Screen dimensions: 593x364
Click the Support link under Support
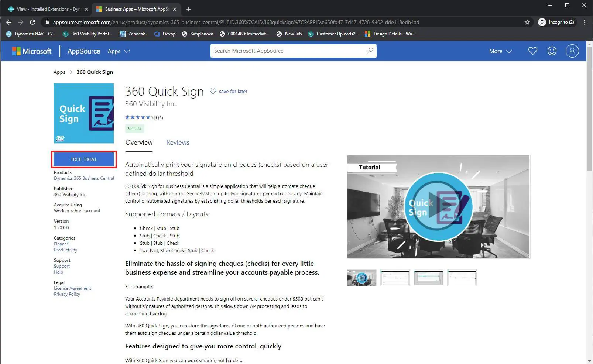pyautogui.click(x=62, y=266)
